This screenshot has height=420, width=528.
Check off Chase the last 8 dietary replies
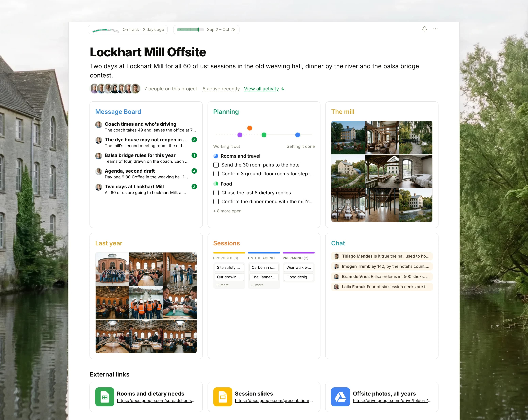tap(216, 193)
